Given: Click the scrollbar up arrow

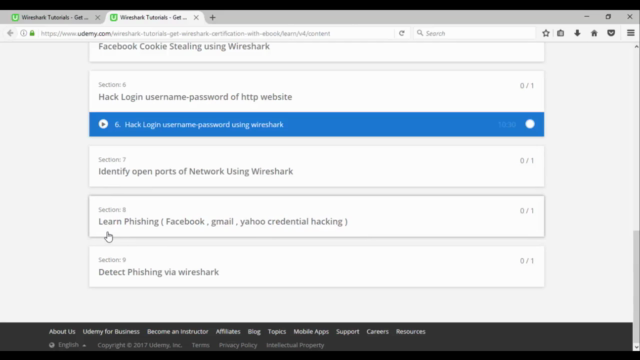Looking at the screenshot, I should (x=636, y=46).
